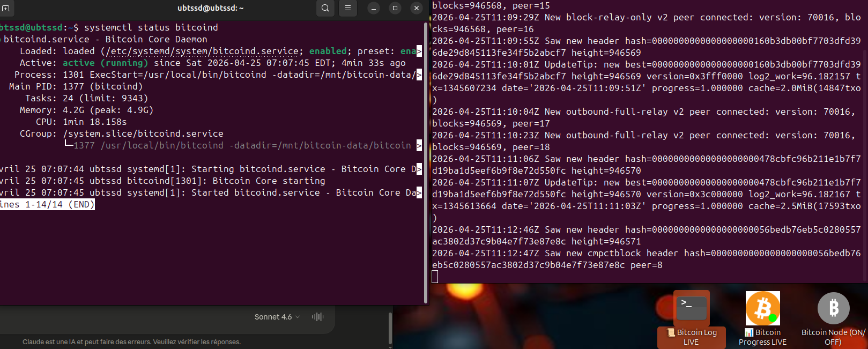868x349 pixels.
Task: Close the ubtssd terminal window
Action: coord(417,8)
